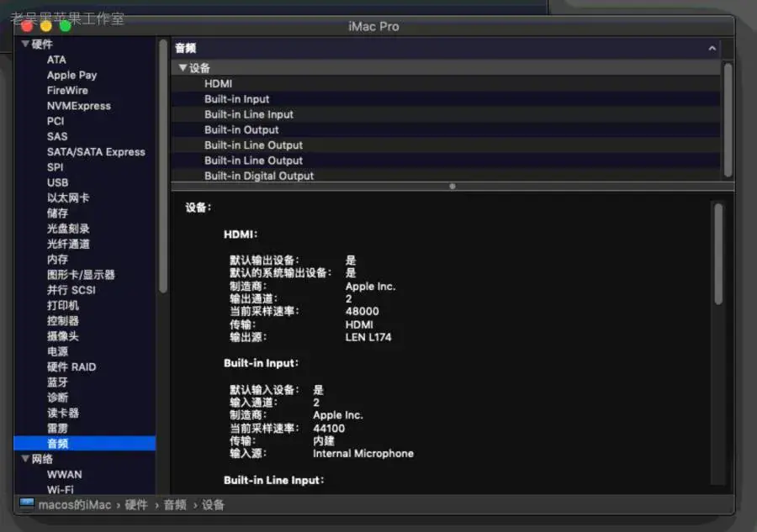Select HDMI device row
Viewport: 757px width, 532px height.
pos(446,83)
